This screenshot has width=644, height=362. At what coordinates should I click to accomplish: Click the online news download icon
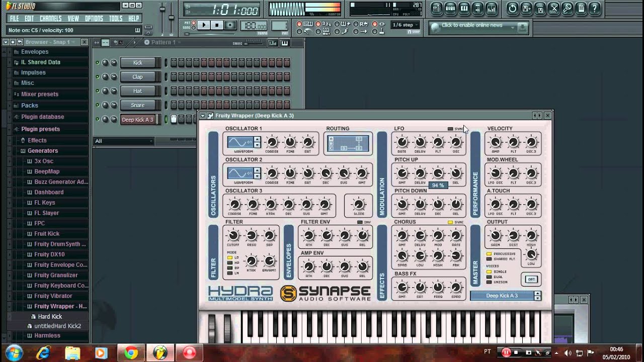[x=522, y=27]
